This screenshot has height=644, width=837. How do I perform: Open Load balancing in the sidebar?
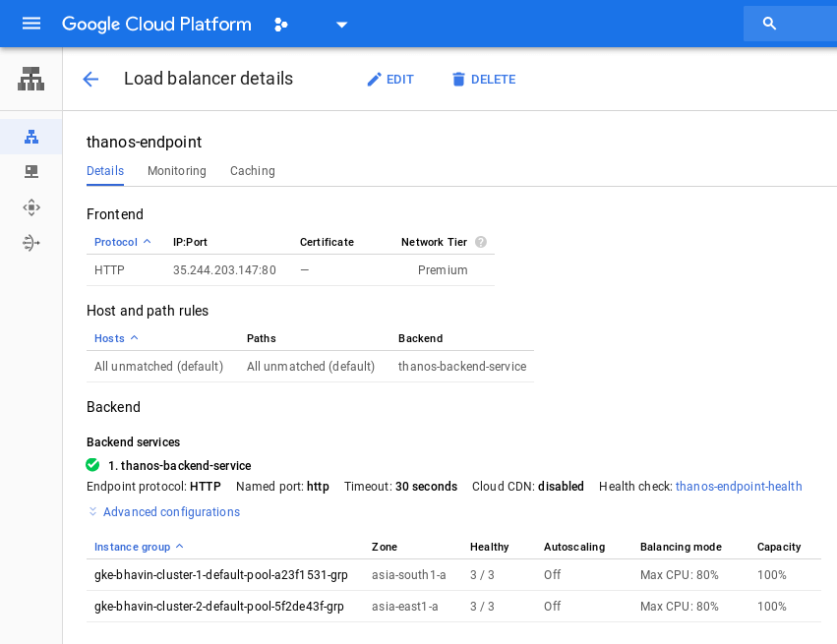pos(30,137)
